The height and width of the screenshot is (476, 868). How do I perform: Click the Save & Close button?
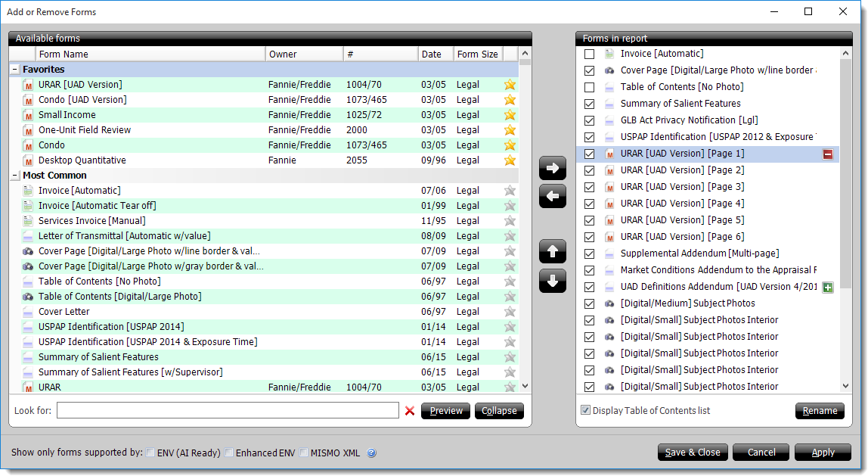[x=693, y=452]
